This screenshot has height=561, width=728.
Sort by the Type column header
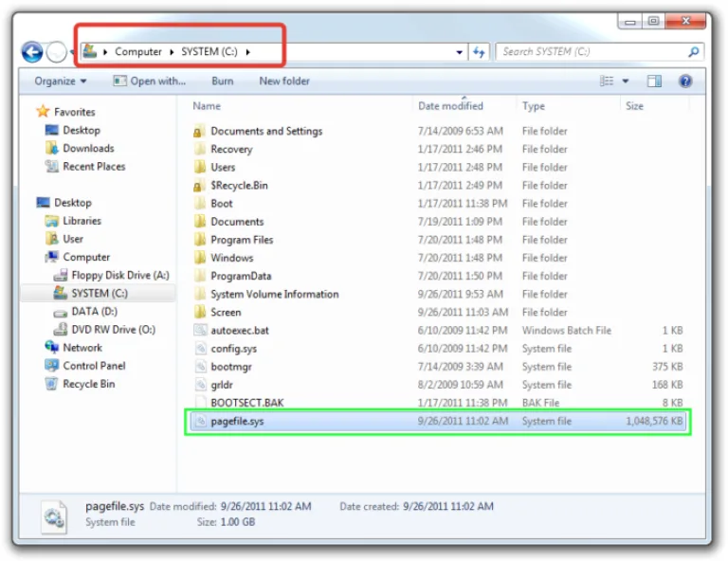pyautogui.click(x=533, y=106)
